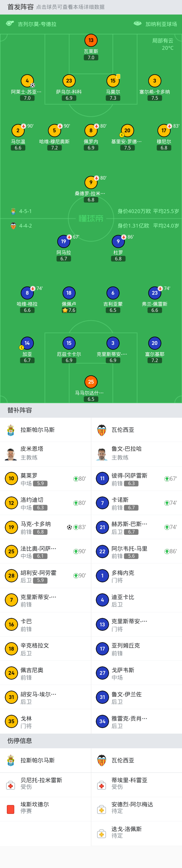Viewport: 182px width, 868px height.
Task: Select player 23 Saúl Coco's yellow badge
Action: (69, 81)
